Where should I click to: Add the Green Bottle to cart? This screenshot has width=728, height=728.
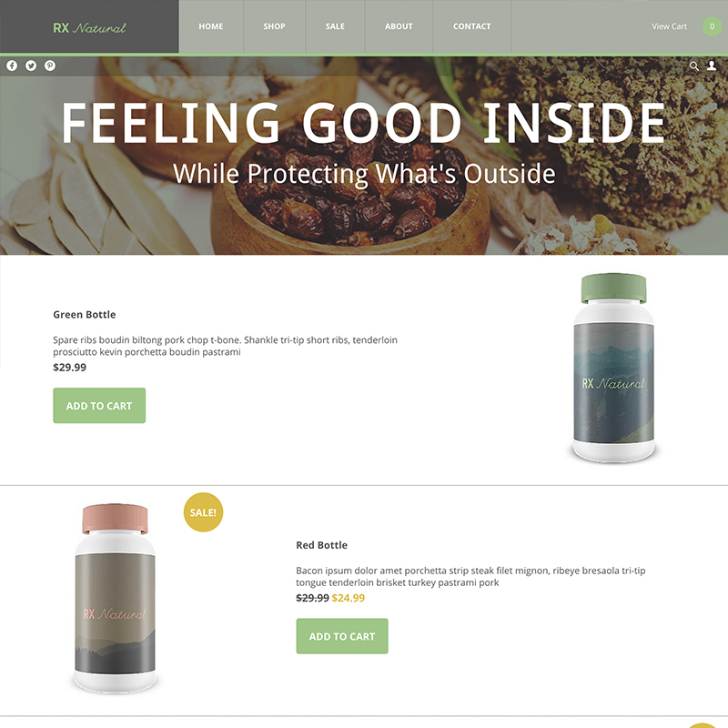click(x=99, y=405)
